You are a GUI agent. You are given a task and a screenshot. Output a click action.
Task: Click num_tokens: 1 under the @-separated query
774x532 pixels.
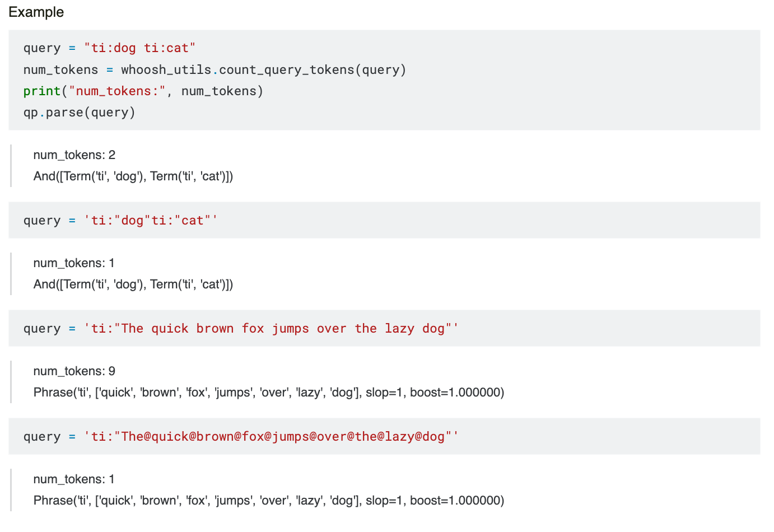tap(73, 479)
